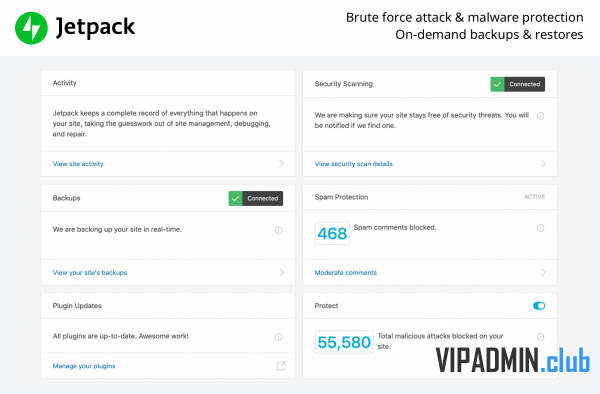Click the green Jetpack lightning logo

tap(31, 28)
